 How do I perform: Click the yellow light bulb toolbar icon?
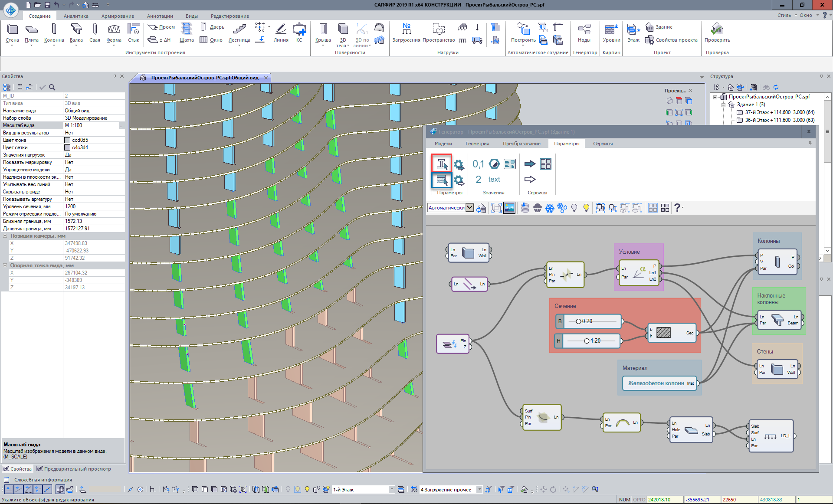(586, 208)
